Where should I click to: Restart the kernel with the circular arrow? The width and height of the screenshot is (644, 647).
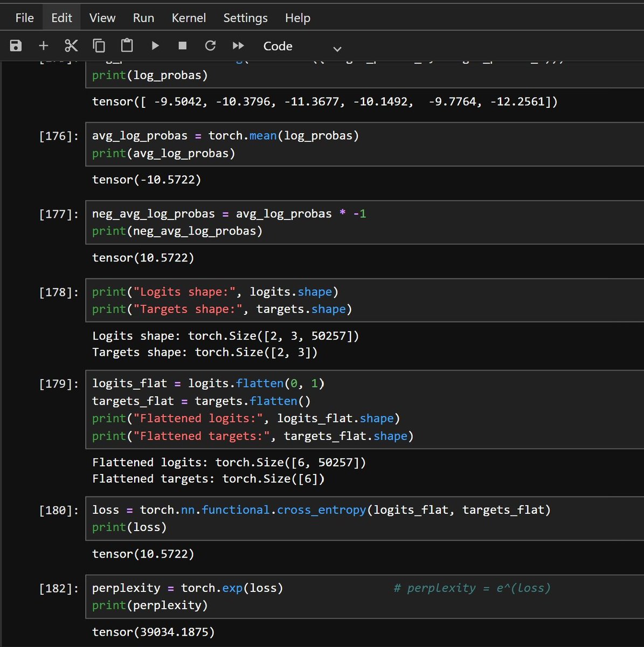(210, 46)
